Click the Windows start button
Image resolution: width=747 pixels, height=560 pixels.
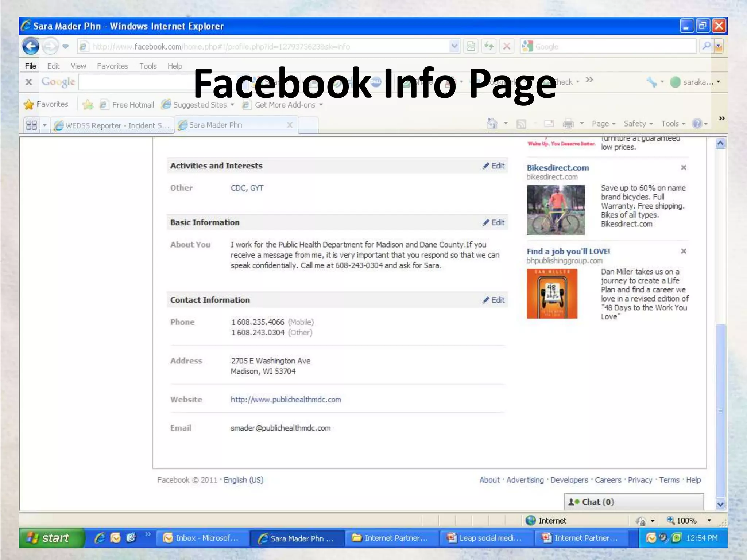[52, 538]
